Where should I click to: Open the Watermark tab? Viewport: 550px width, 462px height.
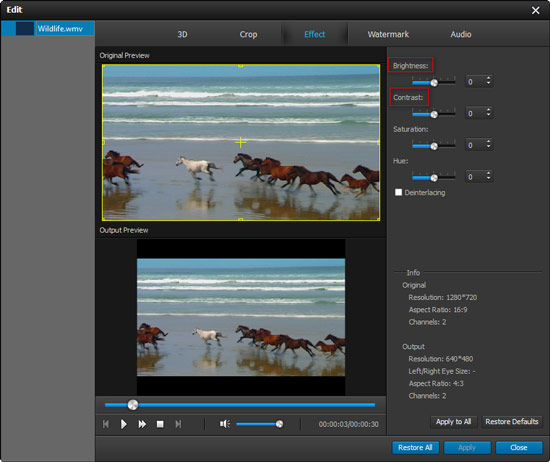click(x=388, y=34)
